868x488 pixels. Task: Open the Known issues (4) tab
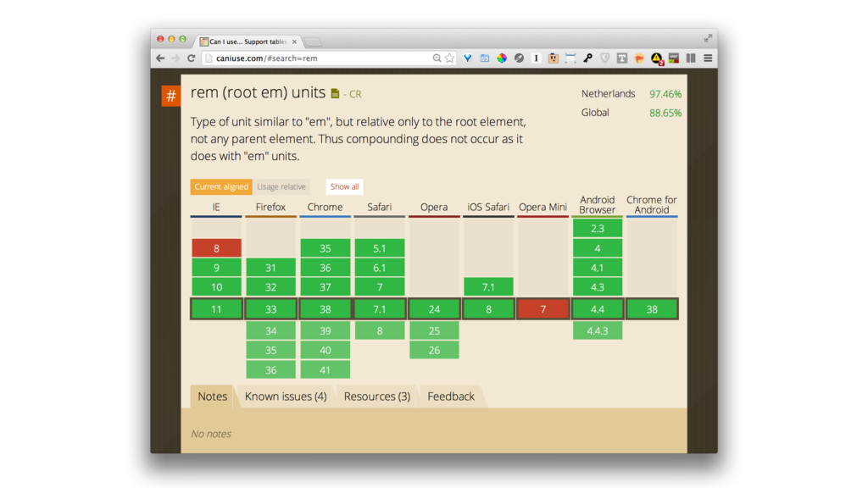click(286, 396)
